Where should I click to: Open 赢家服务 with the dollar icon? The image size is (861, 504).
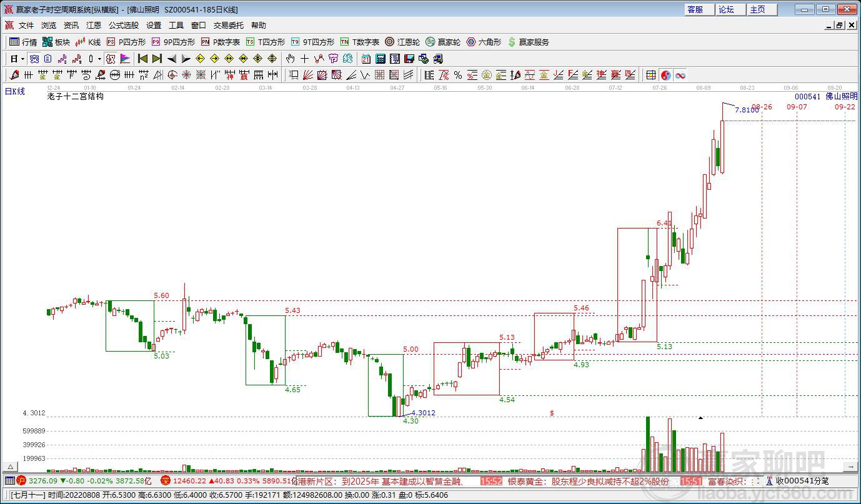click(529, 42)
